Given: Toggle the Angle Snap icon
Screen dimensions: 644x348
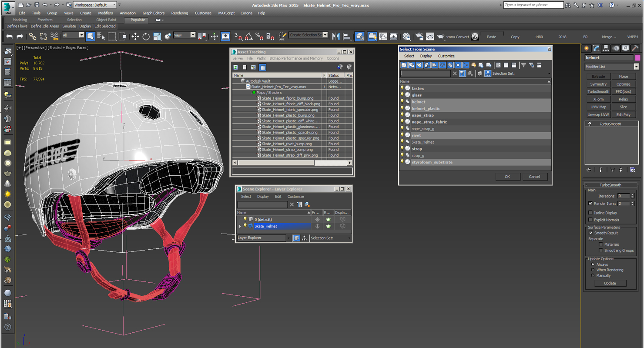Looking at the screenshot, I should click(x=248, y=37).
